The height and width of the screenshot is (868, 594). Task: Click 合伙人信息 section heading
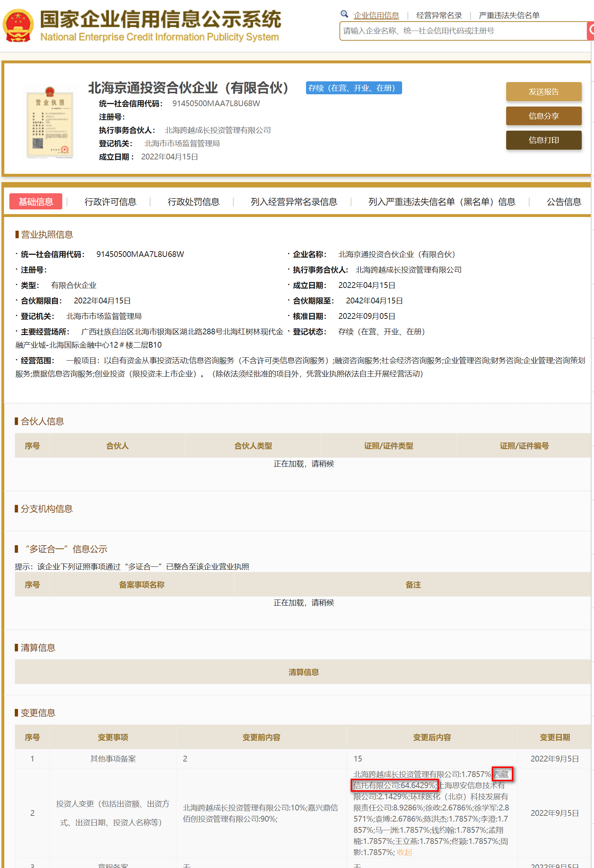point(42,421)
